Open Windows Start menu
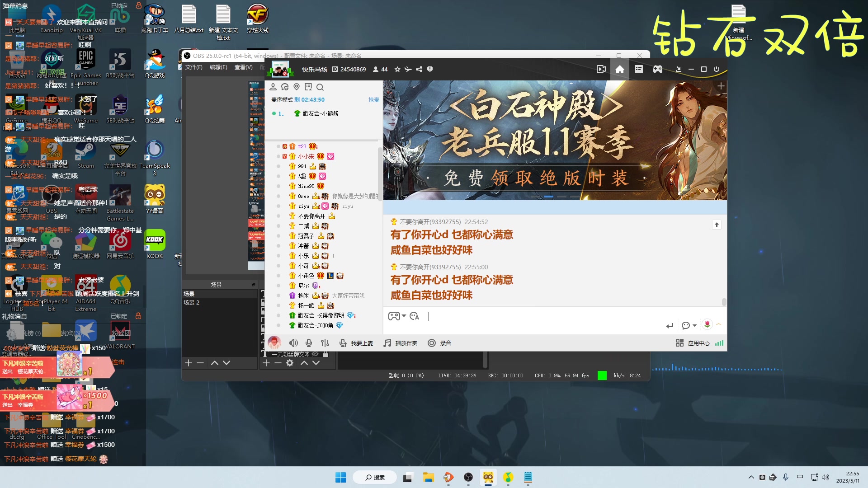The width and height of the screenshot is (868, 488). tap(340, 477)
